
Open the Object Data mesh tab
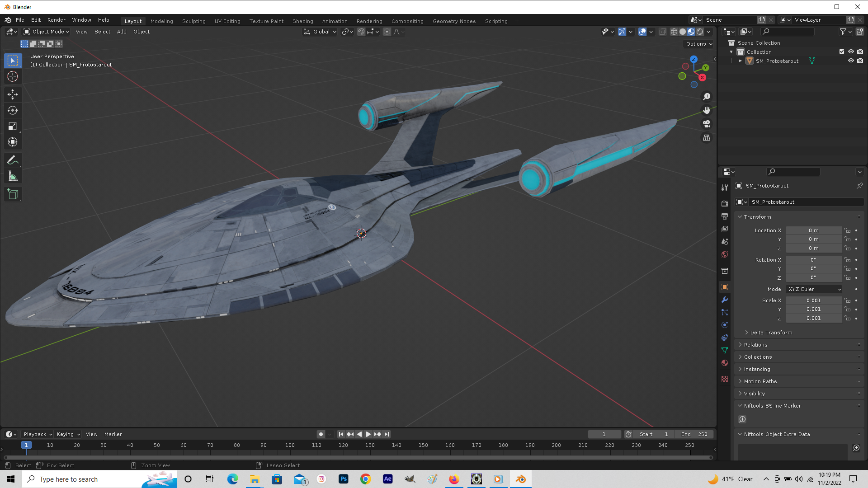pos(725,350)
